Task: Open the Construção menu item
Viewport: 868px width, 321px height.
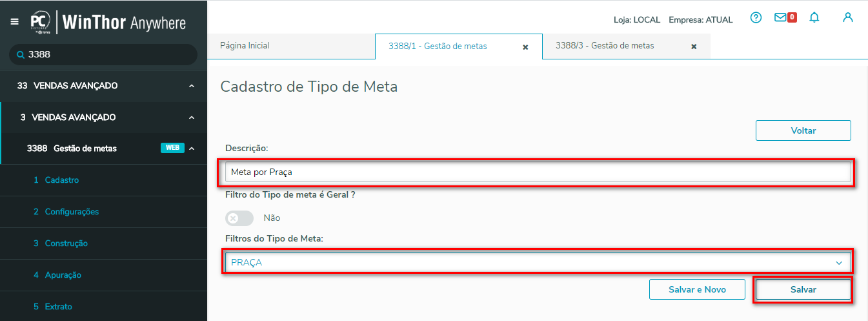Action: tap(66, 243)
